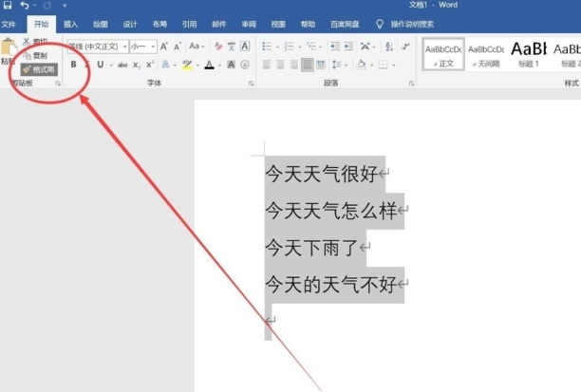Click the Character Border A icon
This screenshot has width=581, height=392.
point(245,47)
